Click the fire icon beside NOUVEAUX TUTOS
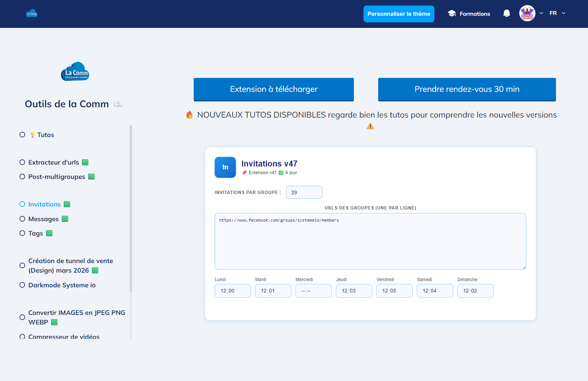Viewport: 588px width, 381px height. click(189, 115)
